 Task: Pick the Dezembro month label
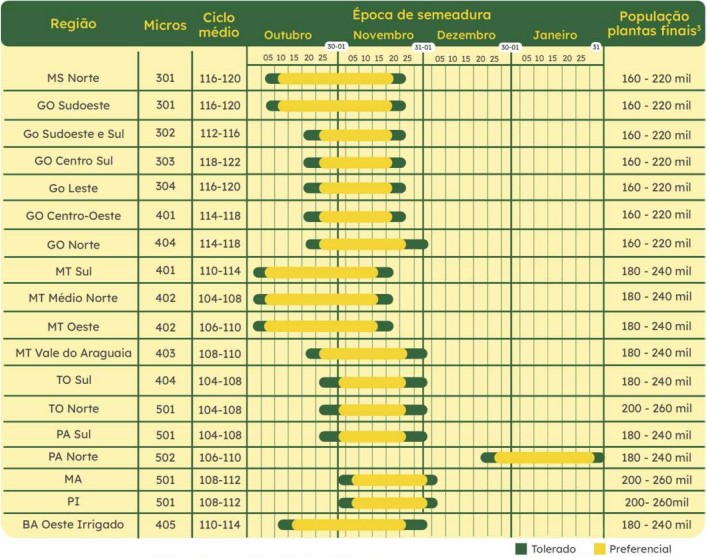(x=464, y=35)
